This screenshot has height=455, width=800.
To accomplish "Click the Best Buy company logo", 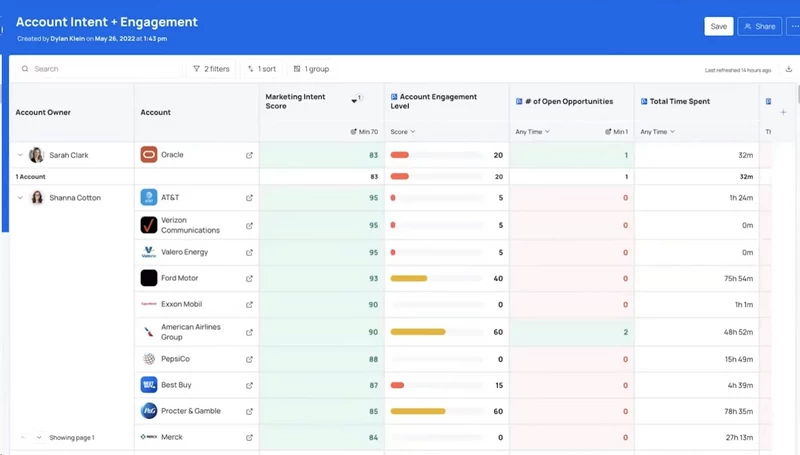I will pos(149,385).
